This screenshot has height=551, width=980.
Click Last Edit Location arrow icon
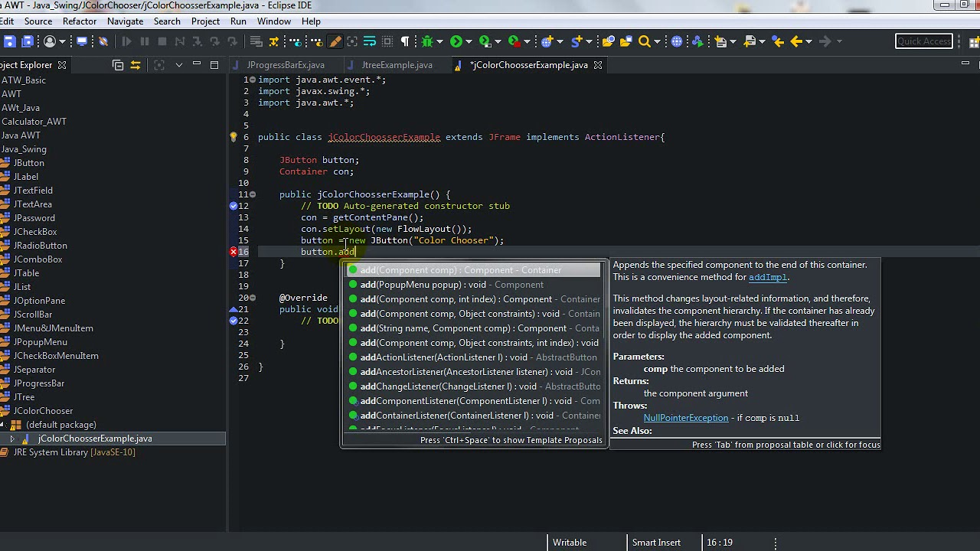coord(778,41)
